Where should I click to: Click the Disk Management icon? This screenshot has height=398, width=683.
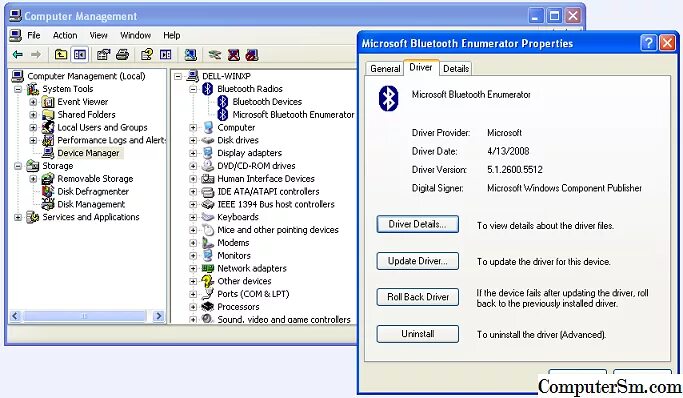(47, 204)
